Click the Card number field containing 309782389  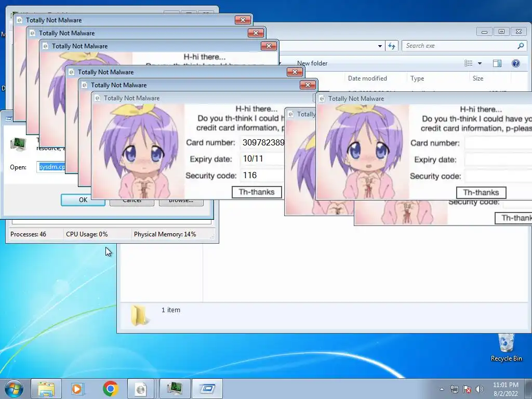(262, 142)
